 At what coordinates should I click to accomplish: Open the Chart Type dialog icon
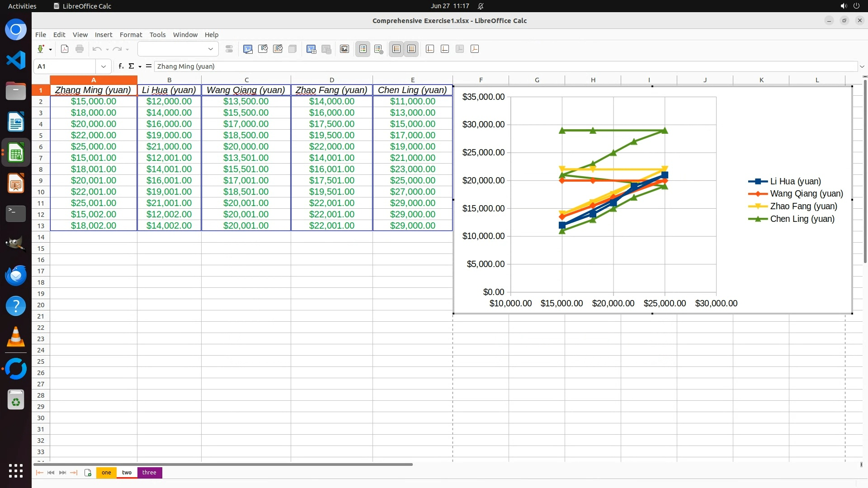tap(248, 49)
